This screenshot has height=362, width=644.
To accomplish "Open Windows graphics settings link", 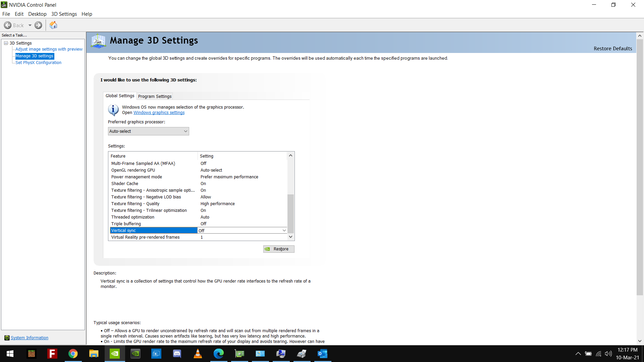I will [159, 113].
